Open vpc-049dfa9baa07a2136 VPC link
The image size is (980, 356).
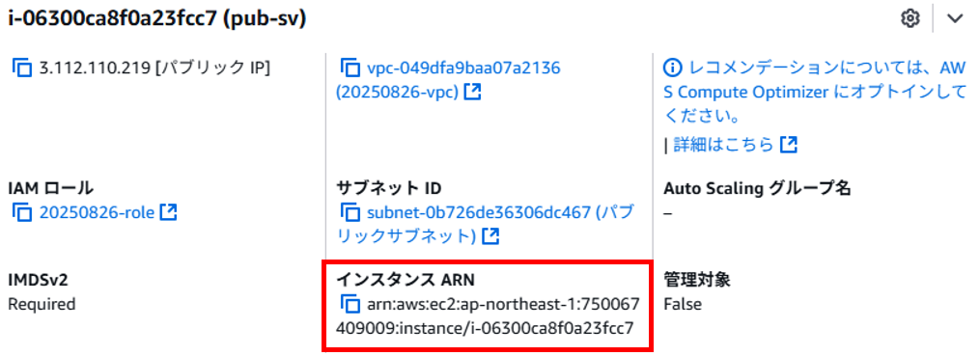(x=447, y=79)
